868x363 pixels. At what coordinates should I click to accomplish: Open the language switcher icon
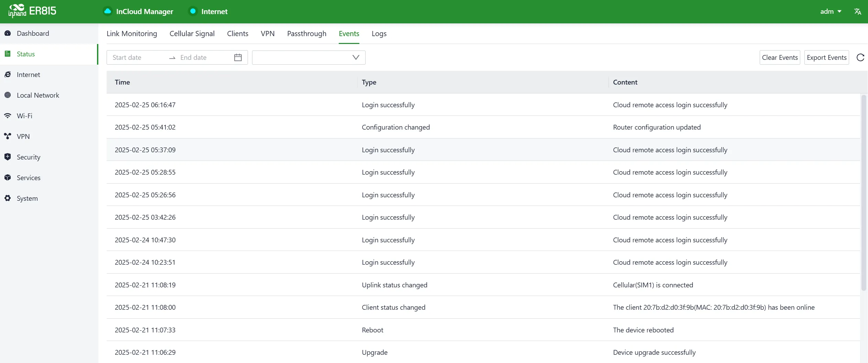pos(858,11)
